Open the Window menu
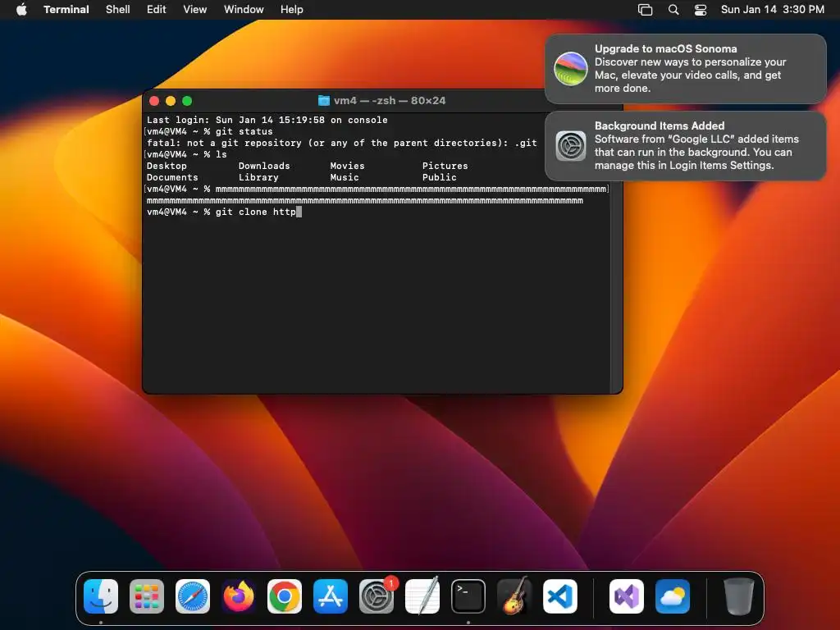This screenshot has width=840, height=630. click(x=244, y=10)
